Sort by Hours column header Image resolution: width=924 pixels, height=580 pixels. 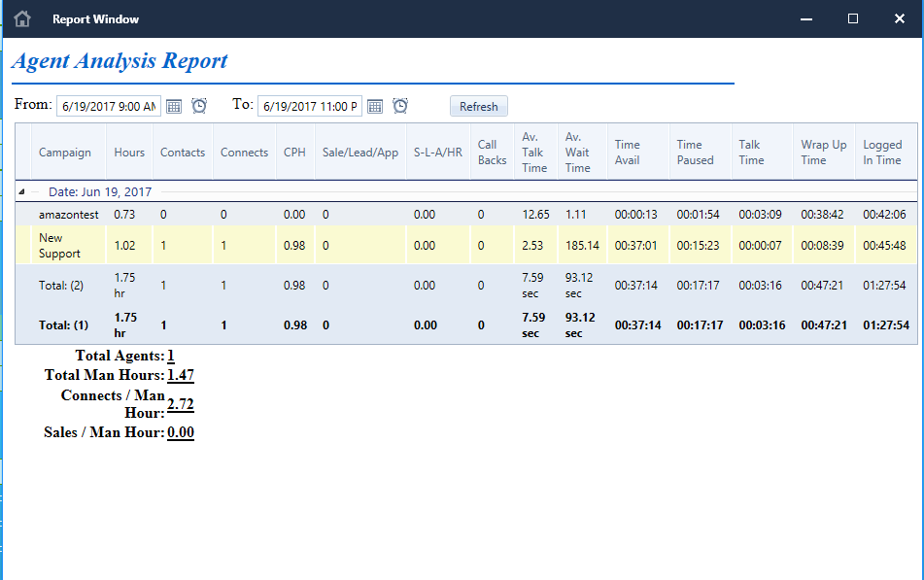click(x=129, y=153)
